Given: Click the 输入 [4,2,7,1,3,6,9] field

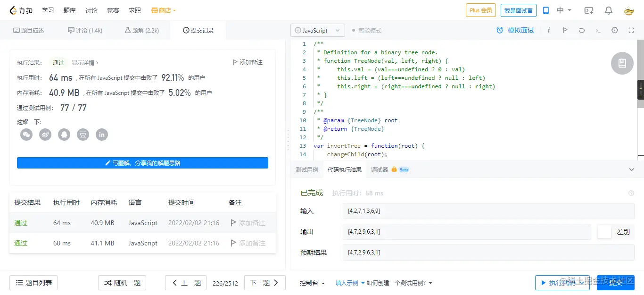Looking at the screenshot, I should pyautogui.click(x=488, y=211).
